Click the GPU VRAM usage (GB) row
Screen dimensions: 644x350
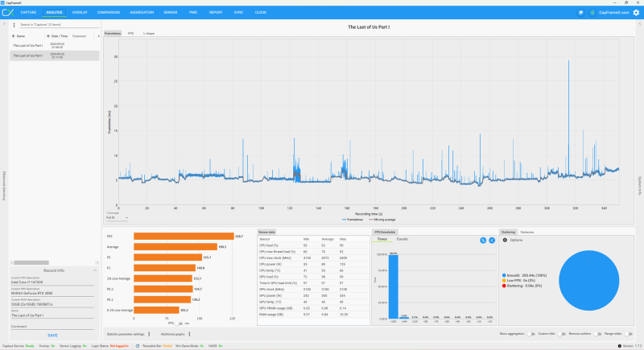click(x=313, y=308)
